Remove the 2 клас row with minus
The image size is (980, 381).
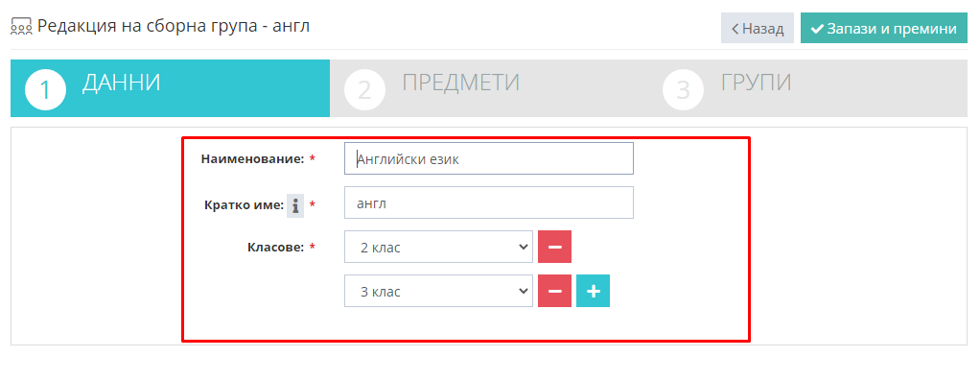tap(554, 247)
